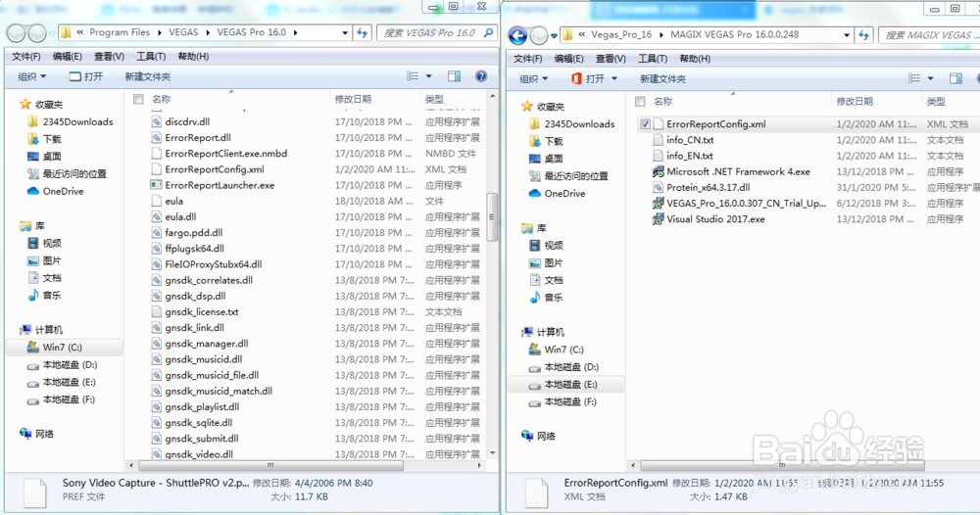
Task: Select info_EN.txt in right window
Action: (689, 156)
